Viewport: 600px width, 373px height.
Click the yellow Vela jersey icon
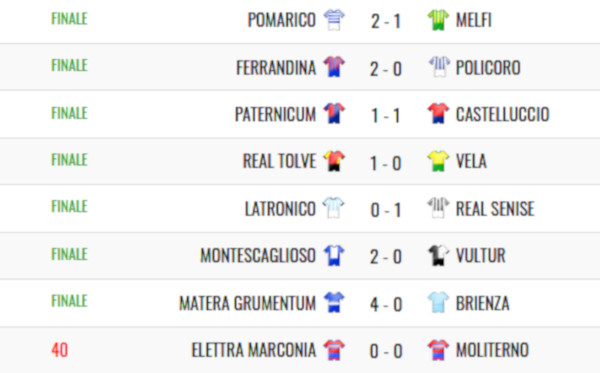[x=438, y=161]
